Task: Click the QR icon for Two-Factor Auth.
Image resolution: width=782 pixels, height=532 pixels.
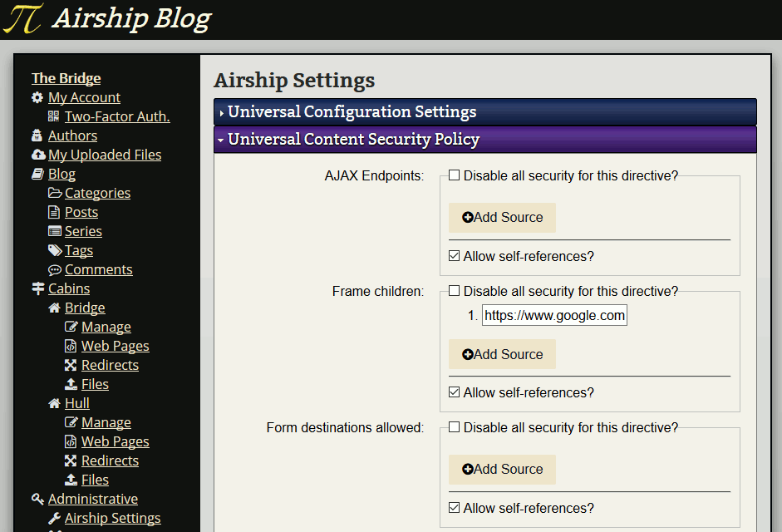Action: 54,116
